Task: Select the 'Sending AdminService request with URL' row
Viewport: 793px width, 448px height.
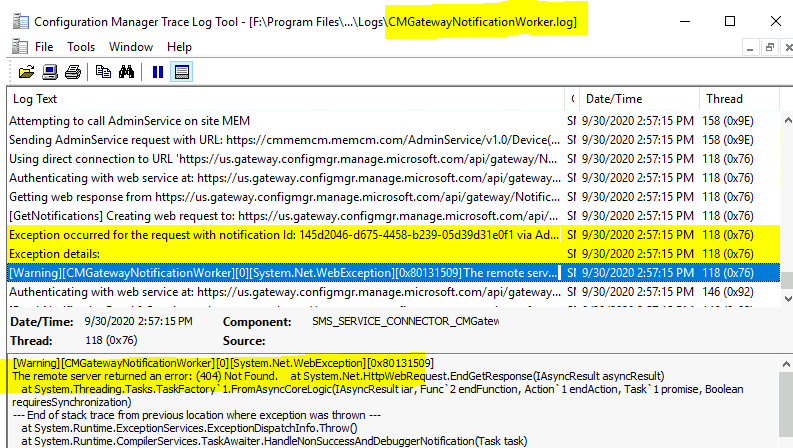Action: pyautogui.click(x=393, y=140)
